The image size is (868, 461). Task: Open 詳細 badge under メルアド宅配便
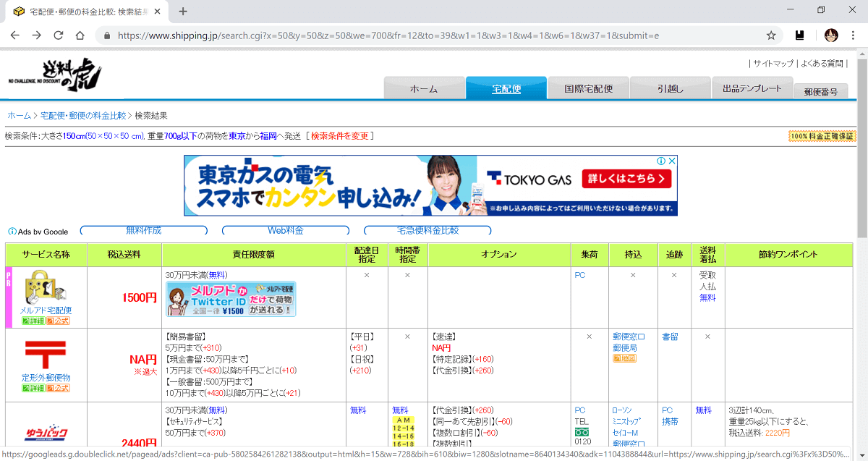[x=33, y=321]
